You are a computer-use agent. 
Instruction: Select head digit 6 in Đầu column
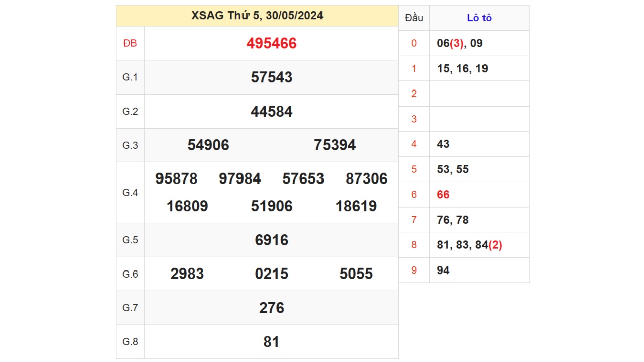(414, 195)
